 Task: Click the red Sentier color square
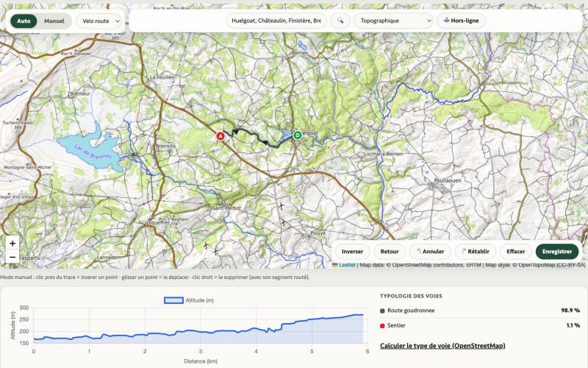pyautogui.click(x=382, y=325)
